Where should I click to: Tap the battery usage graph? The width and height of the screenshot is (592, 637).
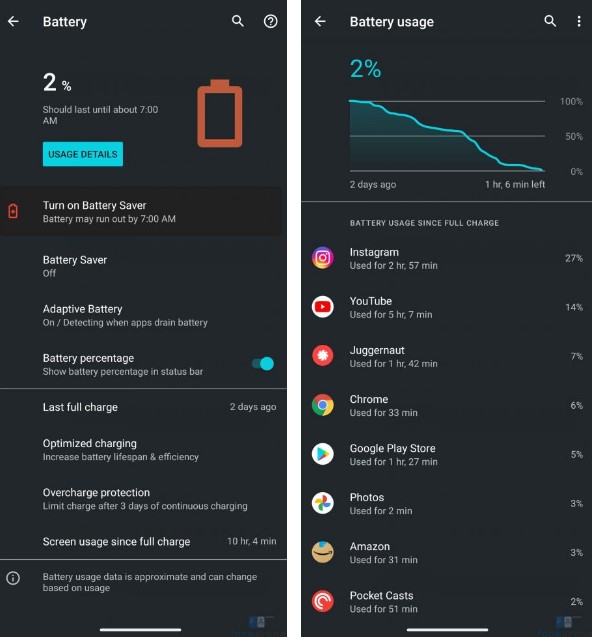point(447,136)
